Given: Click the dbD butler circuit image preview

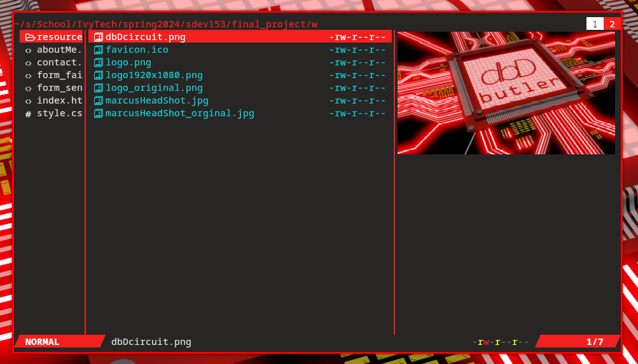Looking at the screenshot, I should tap(506, 93).
